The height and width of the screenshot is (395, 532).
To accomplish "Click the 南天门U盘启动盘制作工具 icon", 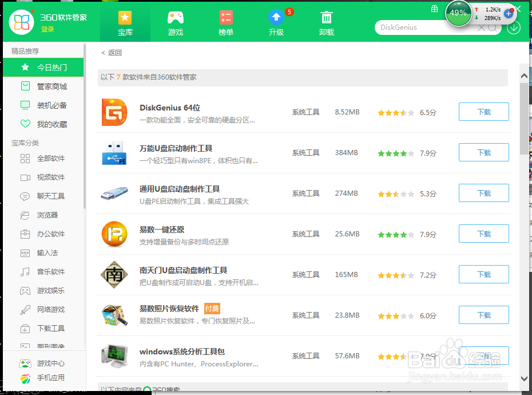I will (114, 275).
